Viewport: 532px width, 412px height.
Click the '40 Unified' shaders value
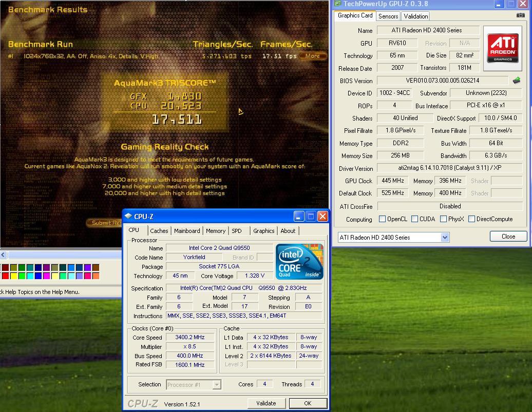pyautogui.click(x=405, y=118)
